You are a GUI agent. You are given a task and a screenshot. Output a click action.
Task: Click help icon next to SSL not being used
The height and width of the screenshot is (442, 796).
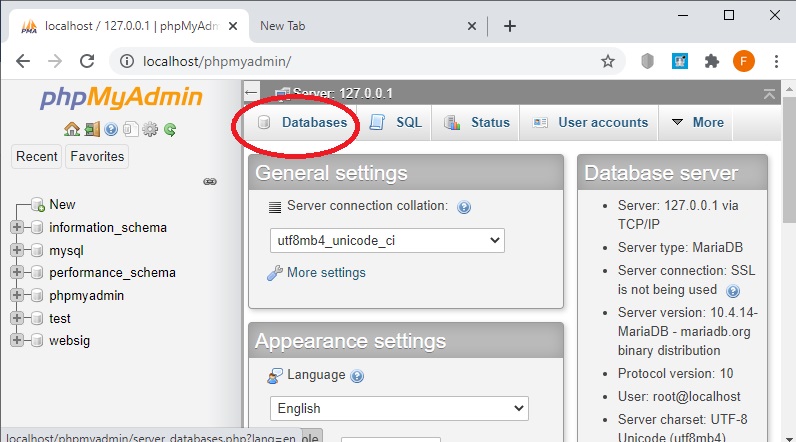733,291
